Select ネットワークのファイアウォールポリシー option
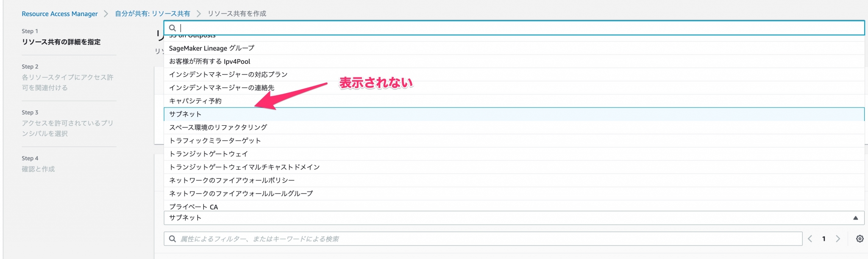Screen dimensions: 868x259 [x=514, y=180]
